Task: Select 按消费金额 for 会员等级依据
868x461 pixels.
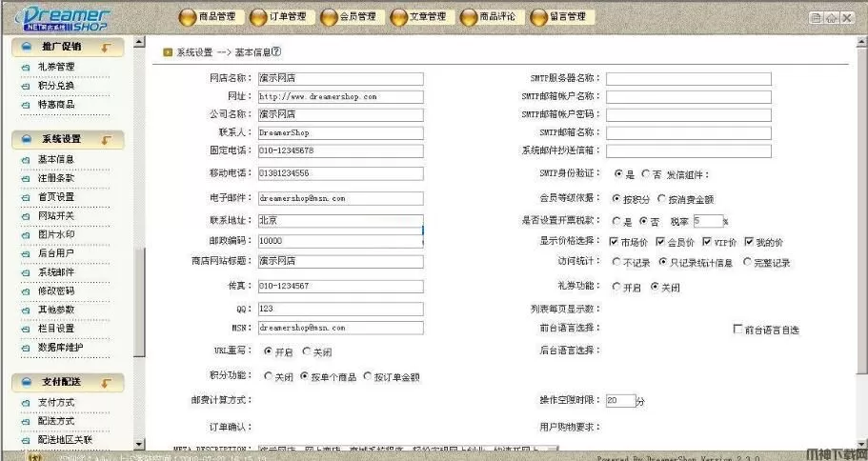Action: 661,198
